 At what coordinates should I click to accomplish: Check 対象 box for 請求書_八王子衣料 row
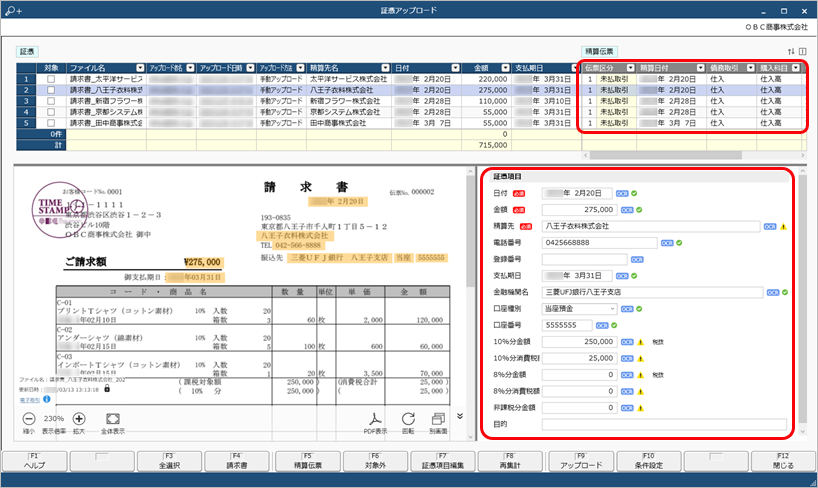pos(51,90)
